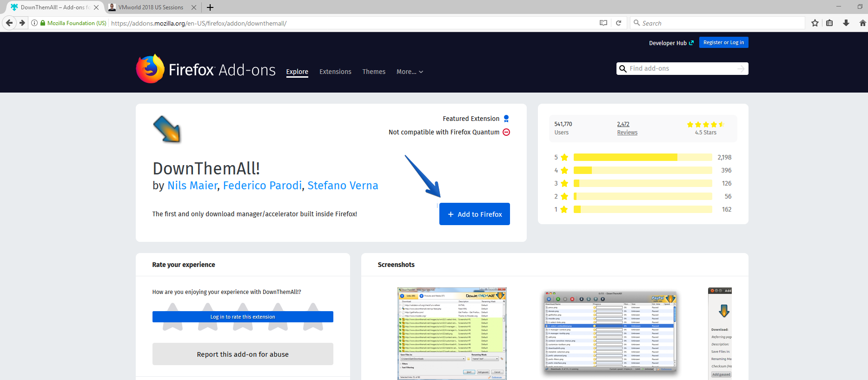This screenshot has height=380, width=868.
Task: Click the home icon in toolbar
Action: [x=862, y=23]
